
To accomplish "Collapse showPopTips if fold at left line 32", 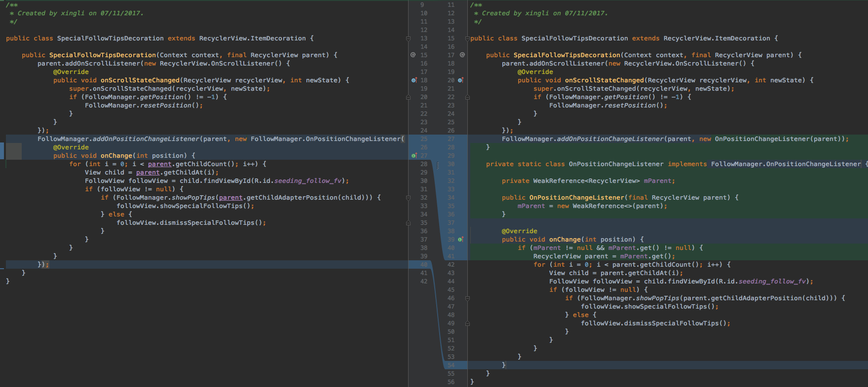I will tap(408, 198).
